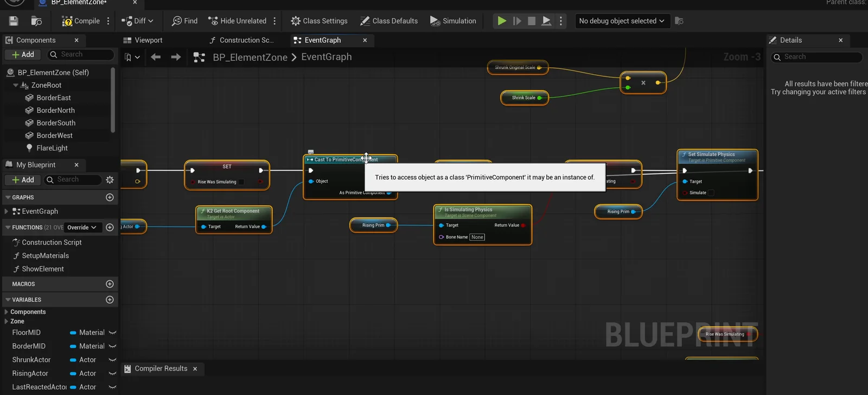Collapse the ZoneRoot component tree
This screenshot has height=395, width=868.
tap(16, 85)
